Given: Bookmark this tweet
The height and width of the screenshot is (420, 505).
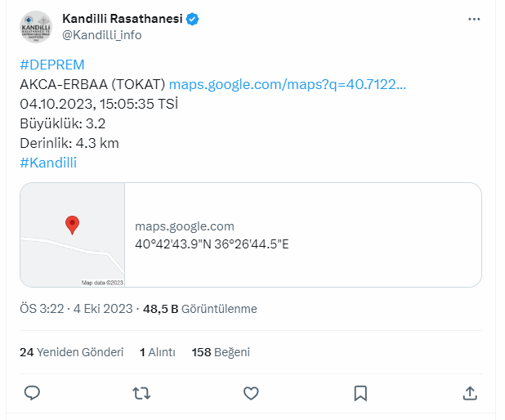Looking at the screenshot, I should [x=360, y=393].
